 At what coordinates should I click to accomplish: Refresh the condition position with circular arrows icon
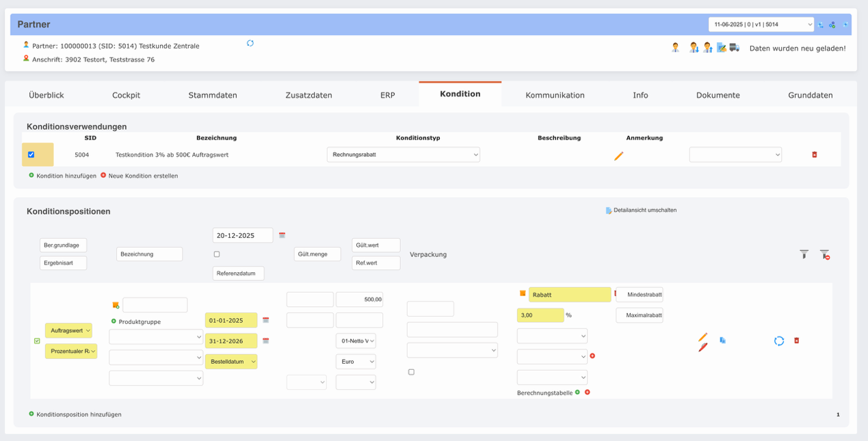click(x=779, y=340)
